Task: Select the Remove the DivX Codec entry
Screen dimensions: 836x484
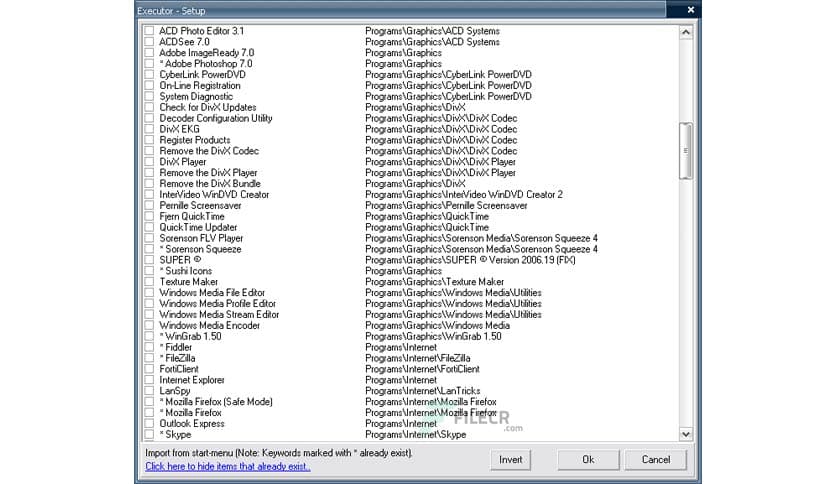Action: [x=208, y=151]
